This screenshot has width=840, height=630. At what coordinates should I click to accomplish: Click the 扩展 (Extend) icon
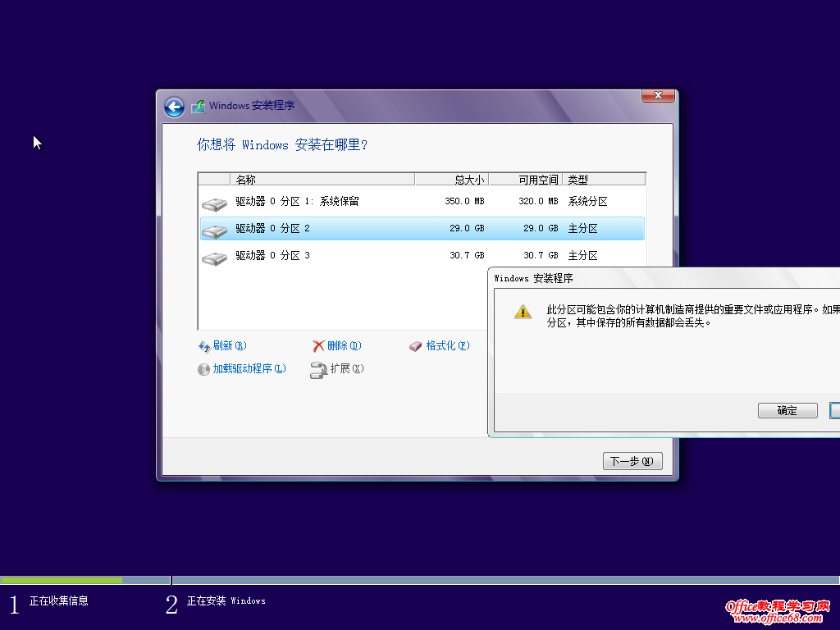(x=317, y=369)
